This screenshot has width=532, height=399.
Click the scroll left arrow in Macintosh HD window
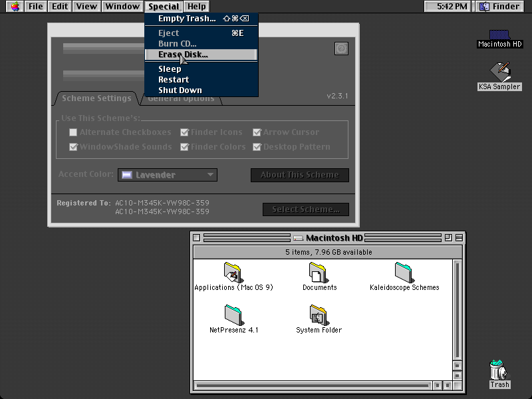pyautogui.click(x=438, y=386)
